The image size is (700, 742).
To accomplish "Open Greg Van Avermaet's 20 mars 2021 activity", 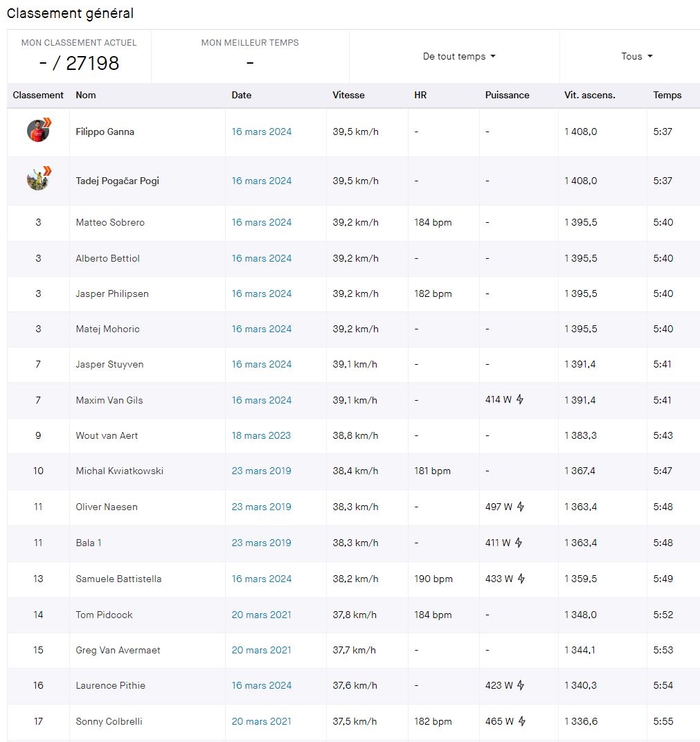I will click(261, 650).
